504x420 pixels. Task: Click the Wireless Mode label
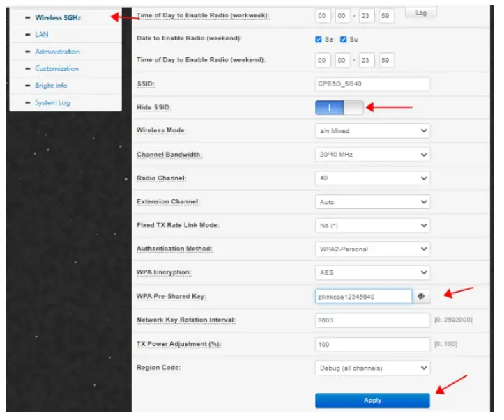[x=161, y=130]
